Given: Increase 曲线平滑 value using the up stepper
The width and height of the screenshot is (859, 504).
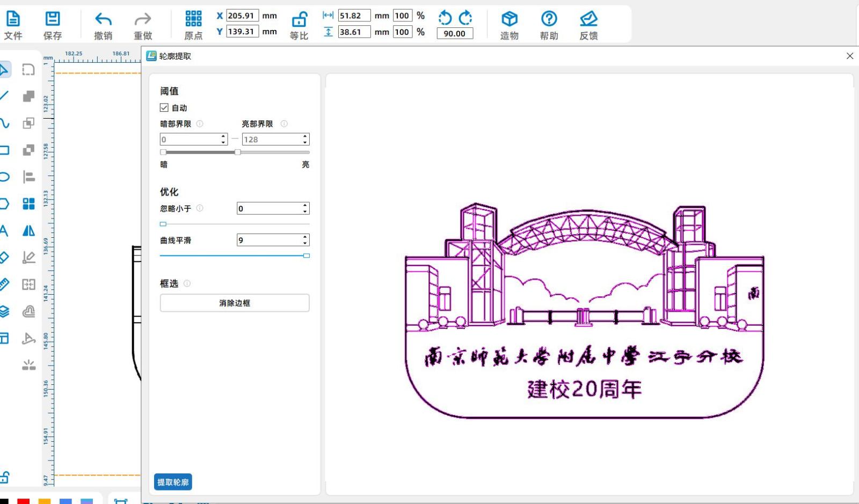Looking at the screenshot, I should tap(304, 237).
